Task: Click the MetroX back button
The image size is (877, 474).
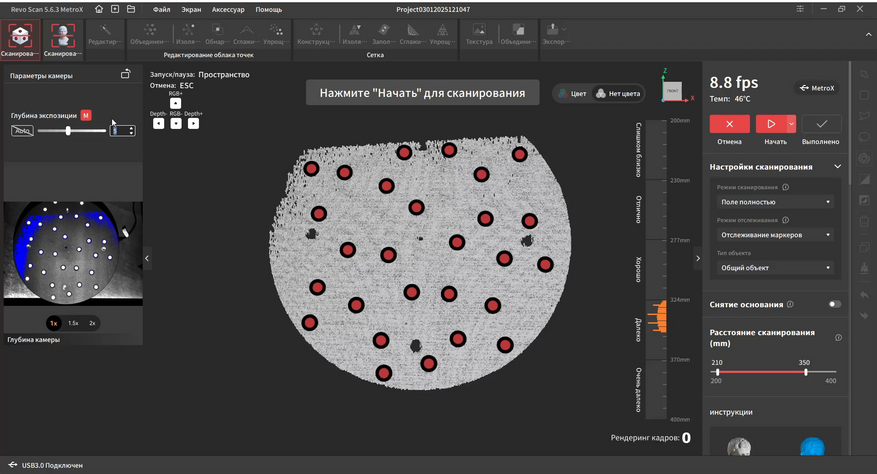Action: (817, 88)
